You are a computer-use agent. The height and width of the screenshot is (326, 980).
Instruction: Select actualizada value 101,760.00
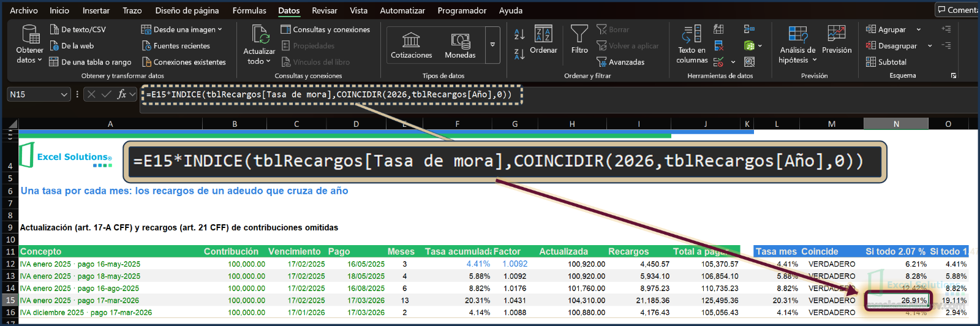click(x=572, y=288)
